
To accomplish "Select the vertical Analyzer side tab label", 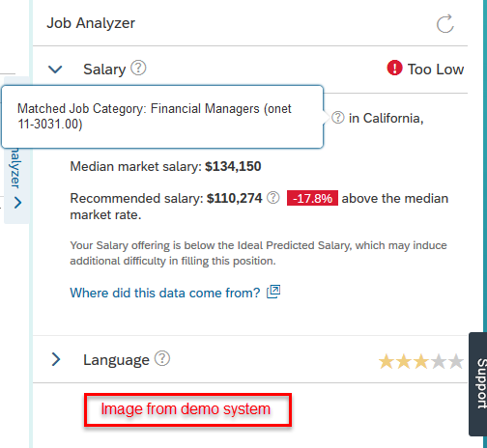I will point(15,168).
